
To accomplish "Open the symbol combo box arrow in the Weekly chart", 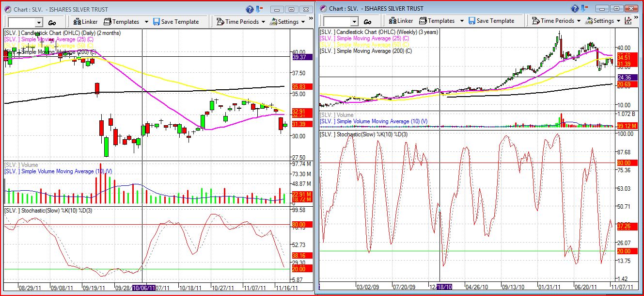I will pyautogui.click(x=354, y=22).
